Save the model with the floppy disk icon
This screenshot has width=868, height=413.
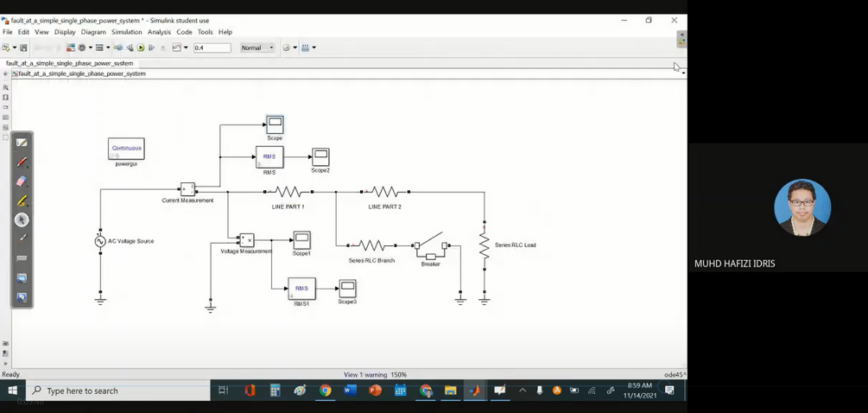coord(23,48)
